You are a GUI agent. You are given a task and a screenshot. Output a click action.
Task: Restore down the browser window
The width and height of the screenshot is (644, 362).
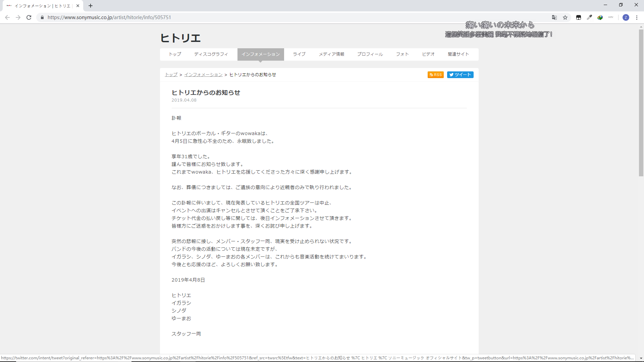(621, 5)
